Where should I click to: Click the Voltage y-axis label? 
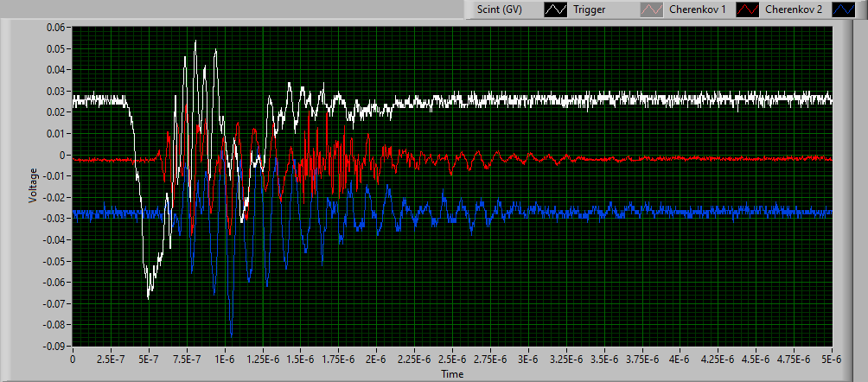33,185
